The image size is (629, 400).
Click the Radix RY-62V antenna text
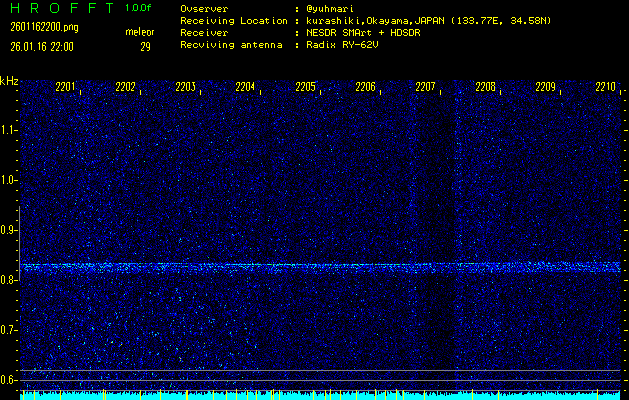(x=350, y=45)
